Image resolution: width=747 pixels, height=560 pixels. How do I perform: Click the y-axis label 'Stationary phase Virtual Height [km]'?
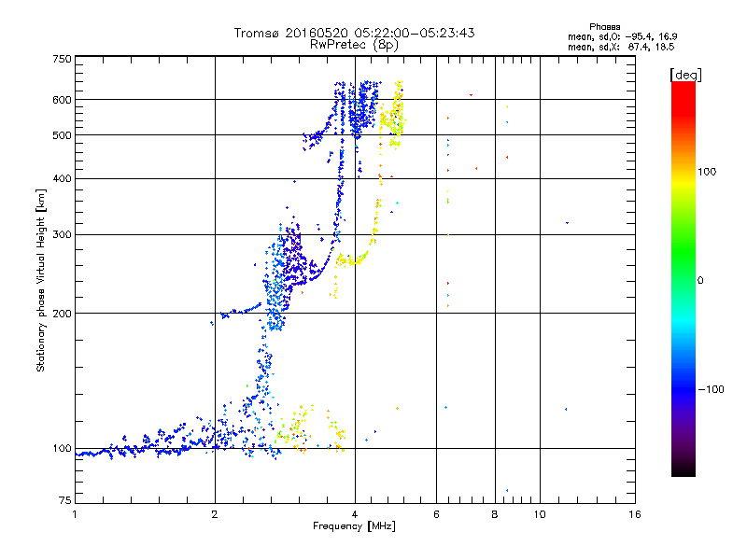40,280
